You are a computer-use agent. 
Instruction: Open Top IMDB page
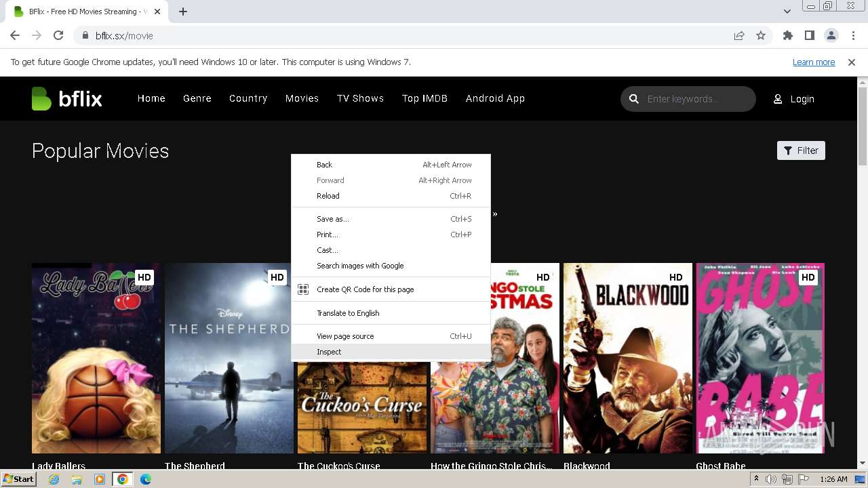point(425,99)
